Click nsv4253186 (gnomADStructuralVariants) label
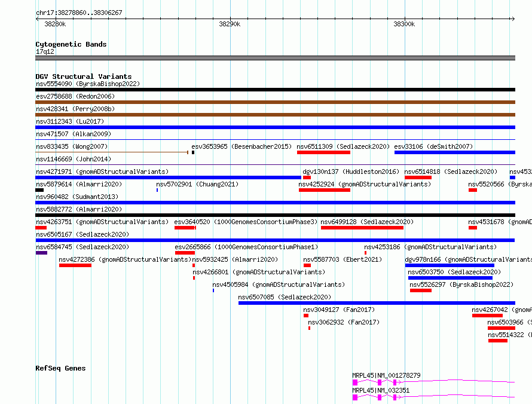 [430, 247]
